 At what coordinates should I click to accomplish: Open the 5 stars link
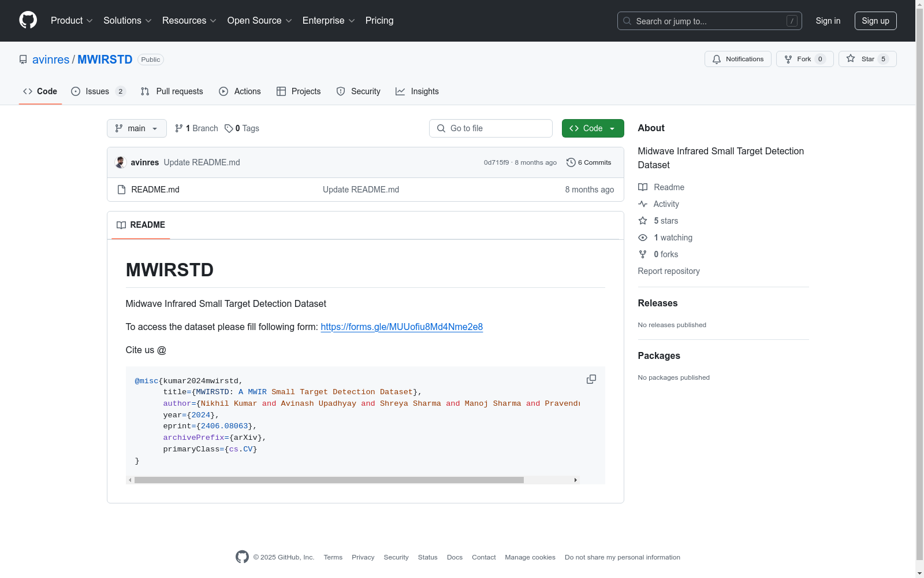click(658, 221)
